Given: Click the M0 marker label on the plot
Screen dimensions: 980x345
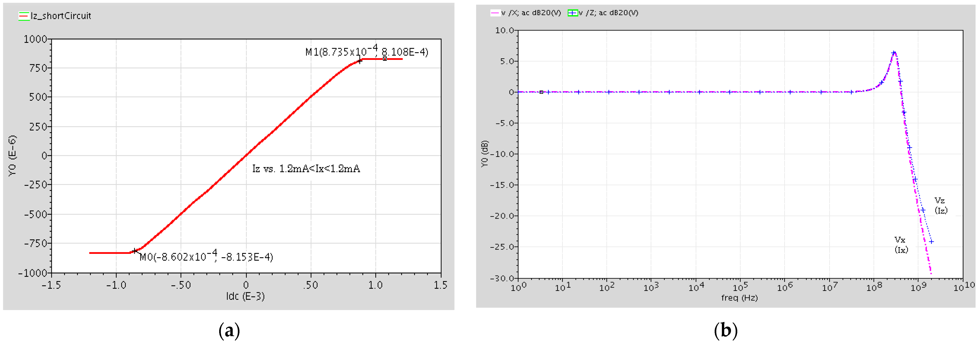Looking at the screenshot, I should pyautogui.click(x=206, y=257).
